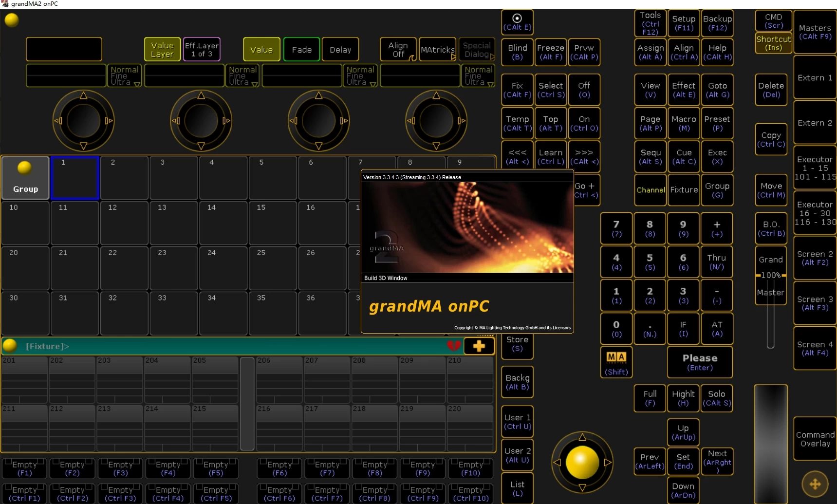Click the move cross icon at bottom right

[x=815, y=484]
